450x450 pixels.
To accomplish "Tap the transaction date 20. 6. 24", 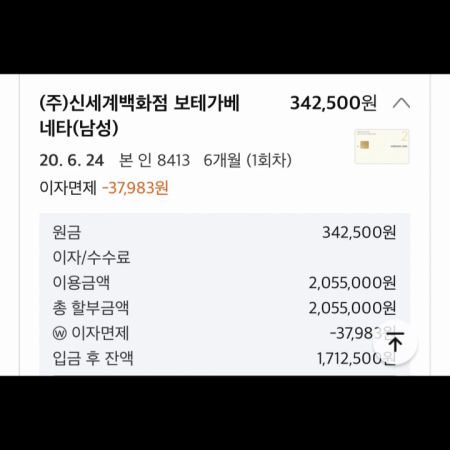I will tap(72, 160).
